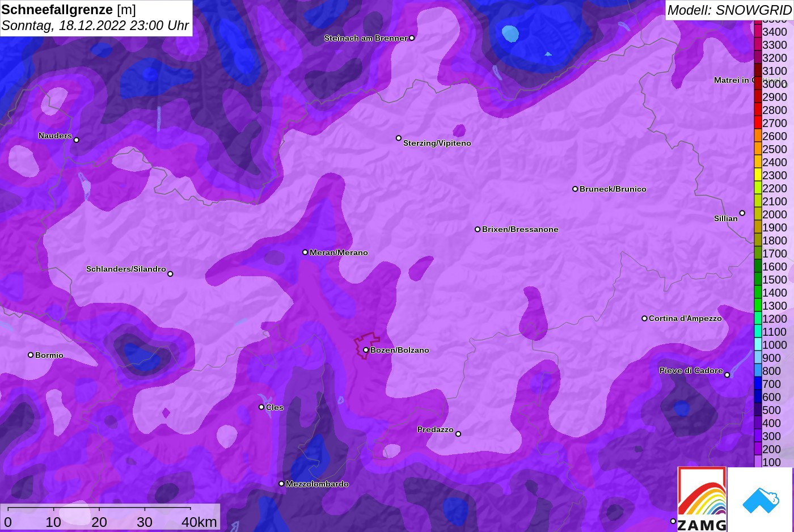The width and height of the screenshot is (794, 532).
Task: Click the cyan 1000 legend color
Action: point(758,344)
